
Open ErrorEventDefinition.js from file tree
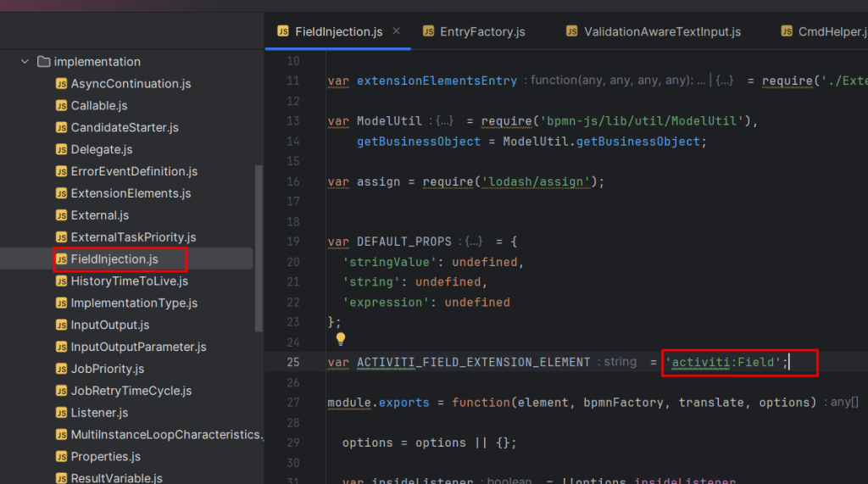(134, 171)
